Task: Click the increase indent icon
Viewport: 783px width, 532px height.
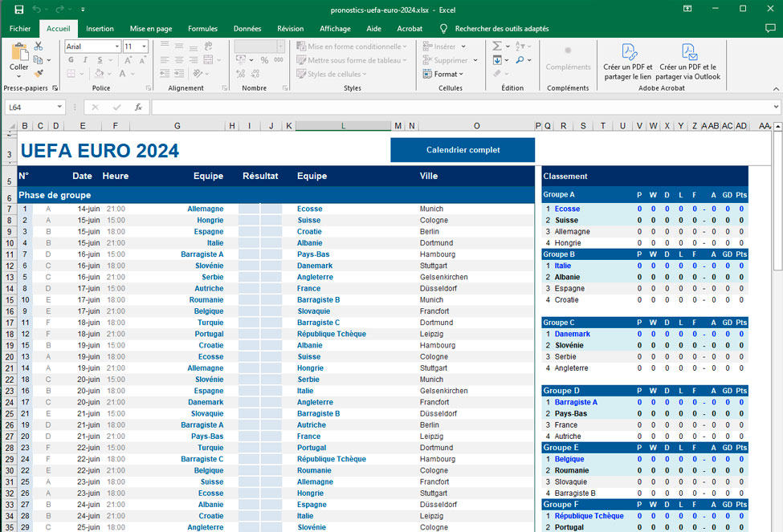Action: pos(179,74)
